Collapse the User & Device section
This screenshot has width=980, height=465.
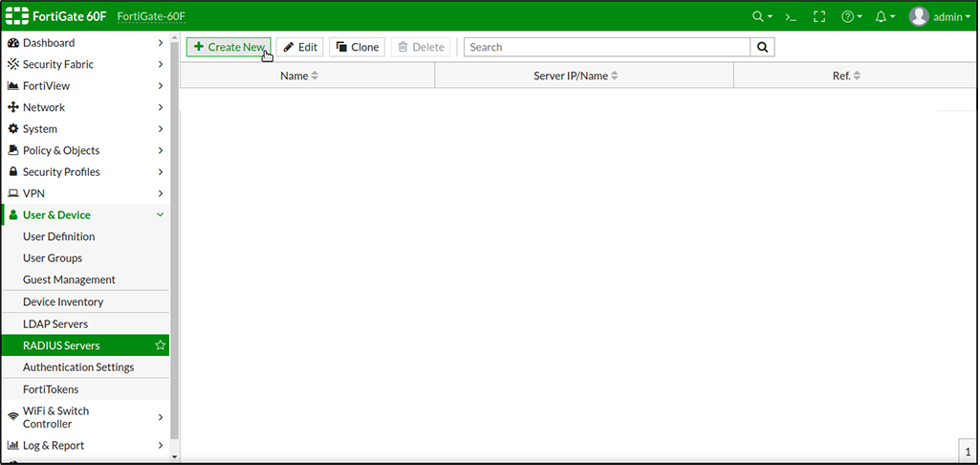pyautogui.click(x=84, y=215)
